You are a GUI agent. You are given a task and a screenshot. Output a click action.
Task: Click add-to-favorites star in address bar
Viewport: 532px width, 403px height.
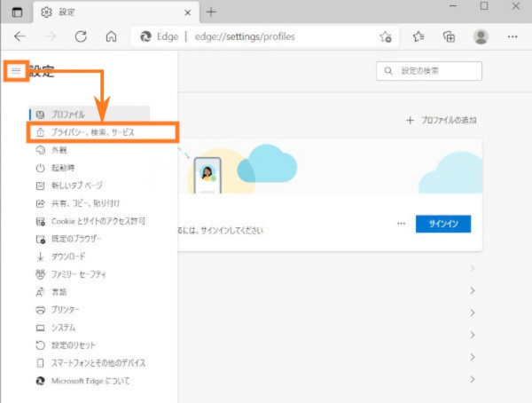386,37
